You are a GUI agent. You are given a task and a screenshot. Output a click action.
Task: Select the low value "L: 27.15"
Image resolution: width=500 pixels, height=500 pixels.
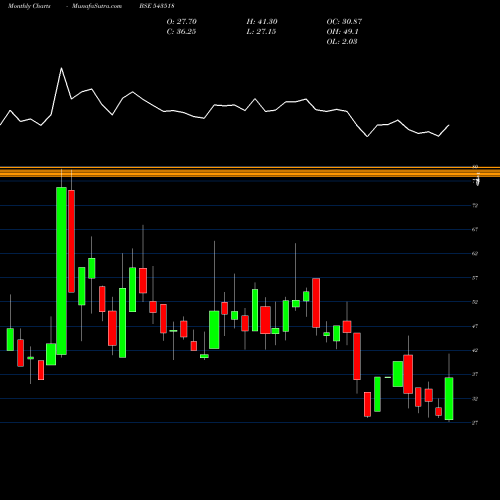pos(261,32)
